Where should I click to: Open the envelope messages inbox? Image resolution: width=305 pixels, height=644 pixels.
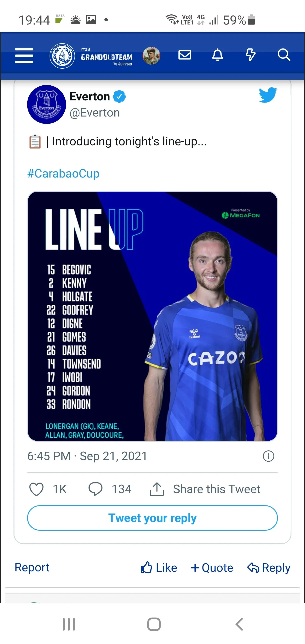pyautogui.click(x=185, y=55)
